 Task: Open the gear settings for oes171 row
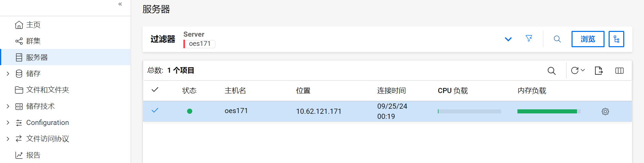point(605,111)
